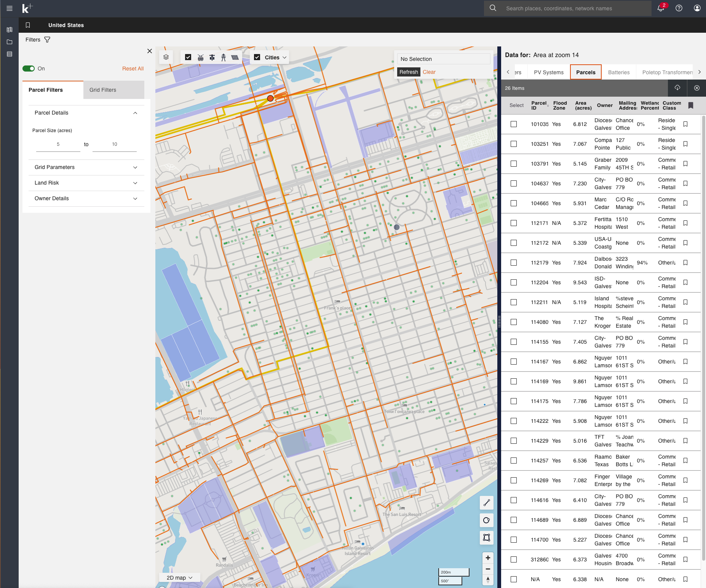The height and width of the screenshot is (588, 706).
Task: Turn off the filters On switch
Action: tap(29, 69)
